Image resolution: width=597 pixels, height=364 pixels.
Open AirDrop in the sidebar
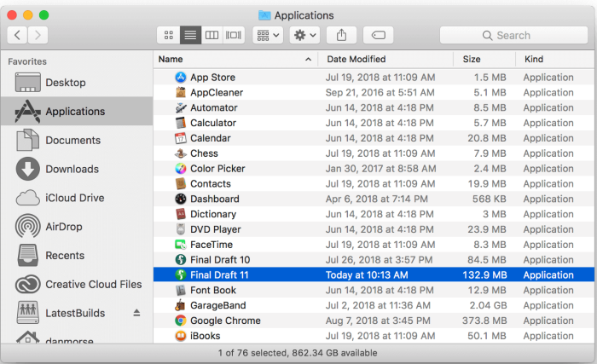64,227
